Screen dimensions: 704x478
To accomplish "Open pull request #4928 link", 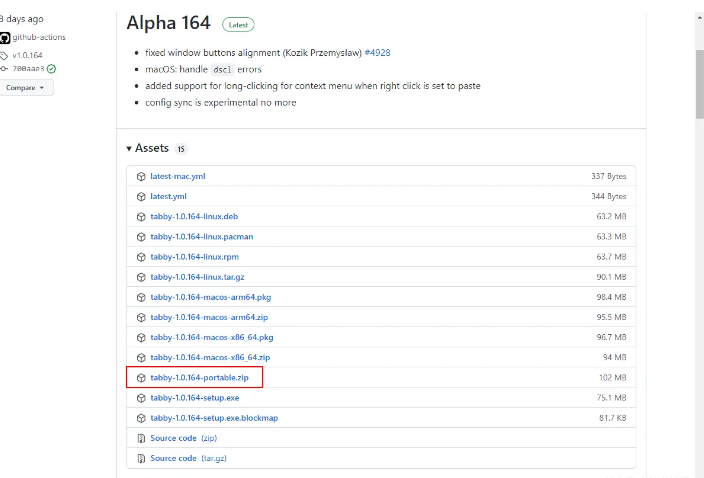I will pos(377,53).
